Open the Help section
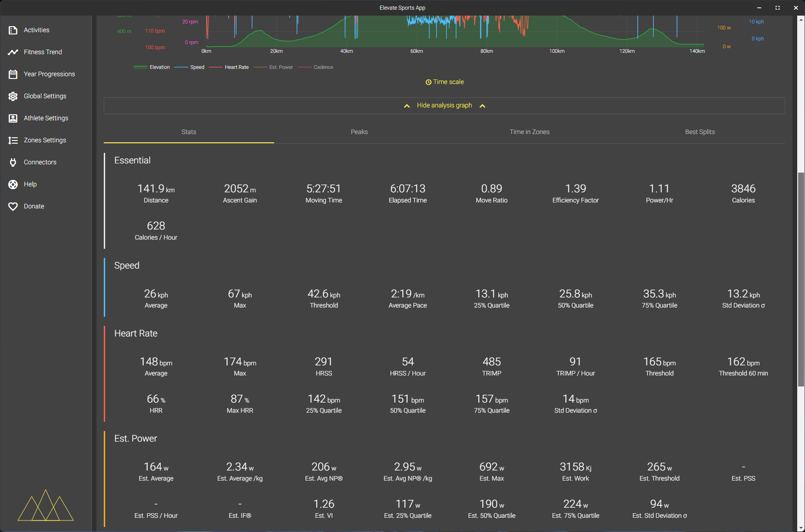The height and width of the screenshot is (532, 805). click(x=30, y=184)
